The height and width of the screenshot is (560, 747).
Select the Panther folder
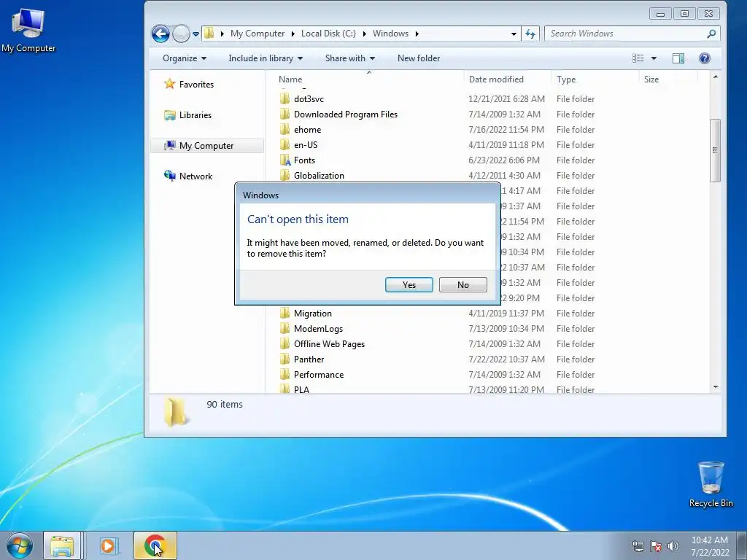[x=309, y=359]
